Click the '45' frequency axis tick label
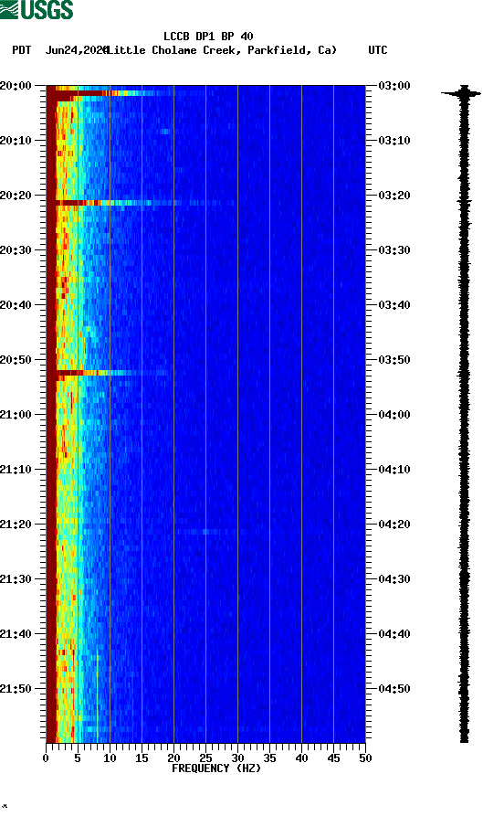 click(x=333, y=758)
